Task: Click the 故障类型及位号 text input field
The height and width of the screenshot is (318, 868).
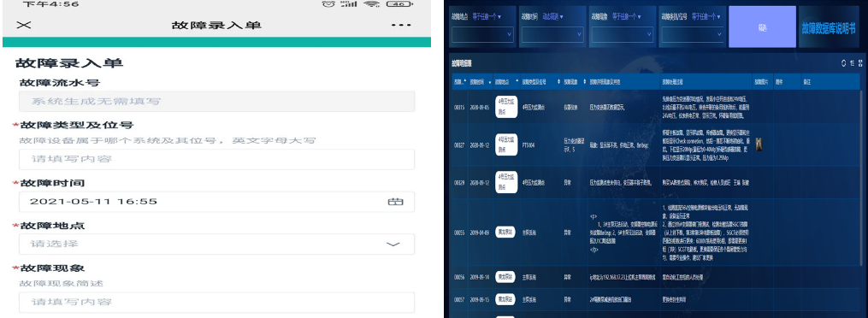Action: (x=216, y=159)
